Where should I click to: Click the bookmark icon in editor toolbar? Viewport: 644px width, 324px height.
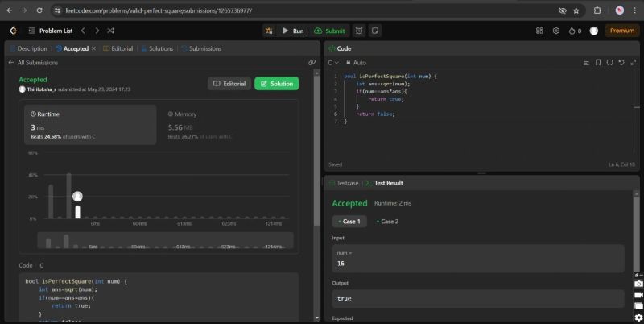point(598,63)
